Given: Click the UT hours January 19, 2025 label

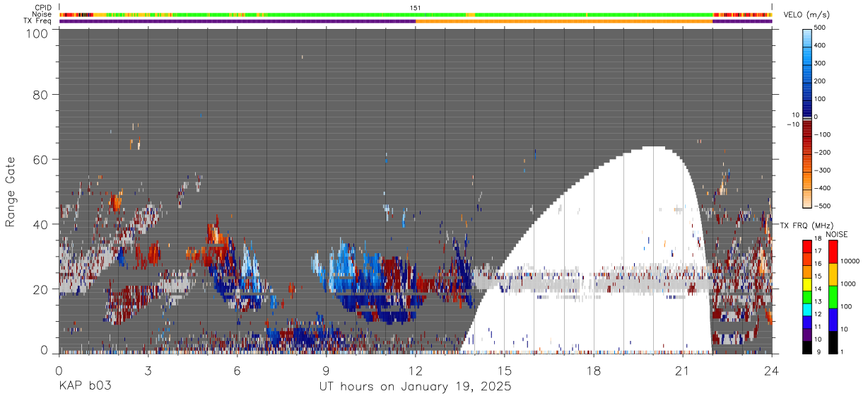Looking at the screenshot, I should 416,387.
